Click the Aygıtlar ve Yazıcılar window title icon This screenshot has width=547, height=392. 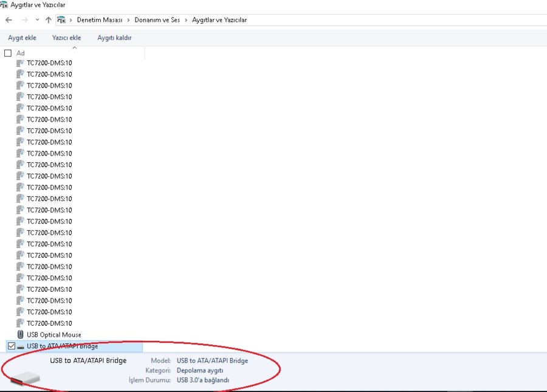pos(4,5)
